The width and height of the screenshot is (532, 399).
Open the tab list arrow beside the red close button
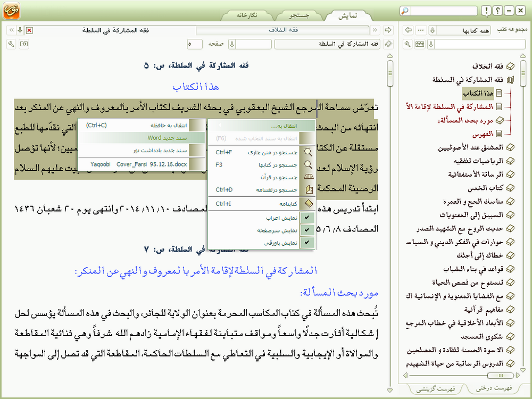[x=20, y=30]
